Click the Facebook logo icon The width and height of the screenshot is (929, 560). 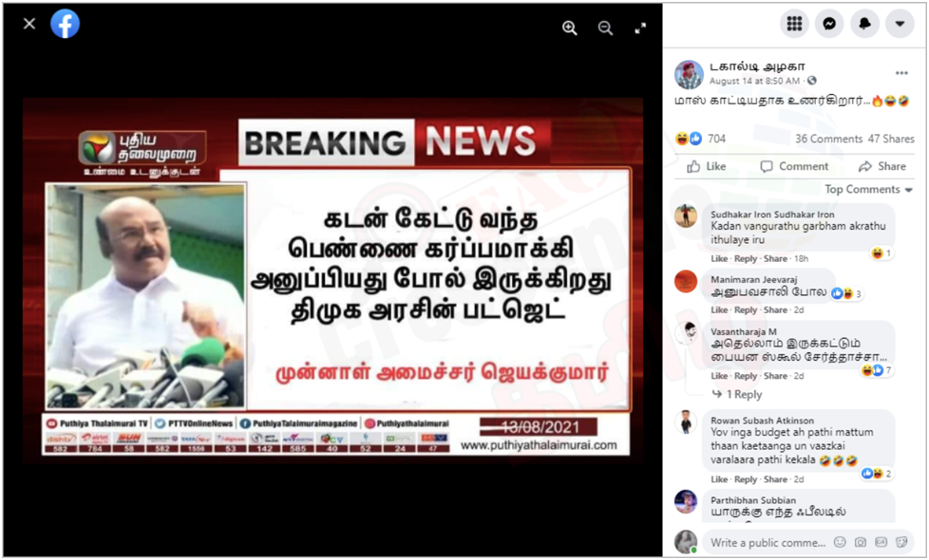coord(65,25)
